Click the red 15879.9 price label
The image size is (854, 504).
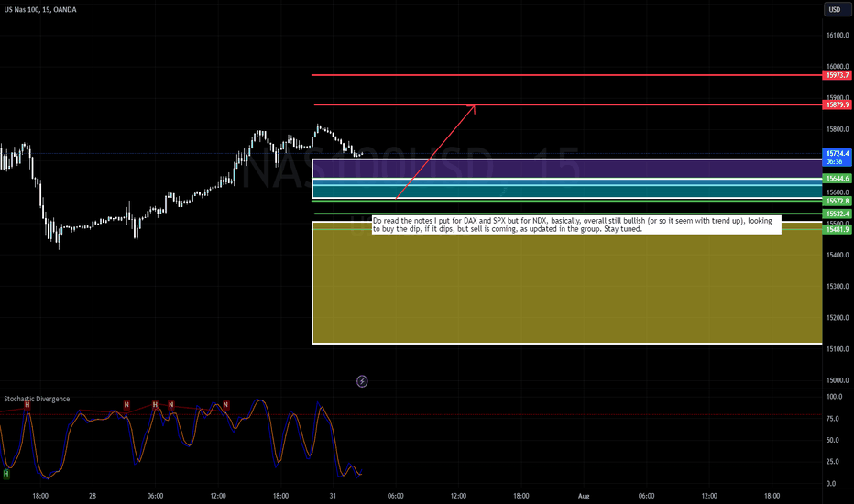(837, 104)
